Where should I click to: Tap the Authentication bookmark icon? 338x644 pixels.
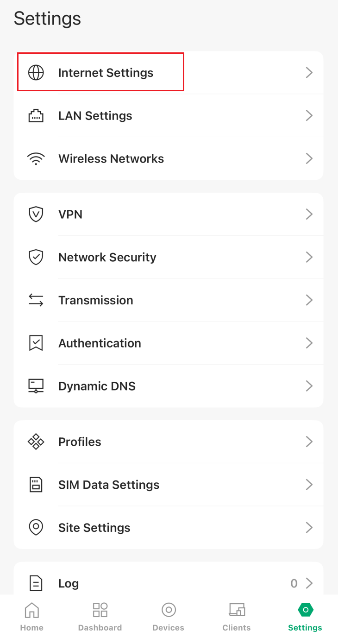[36, 343]
